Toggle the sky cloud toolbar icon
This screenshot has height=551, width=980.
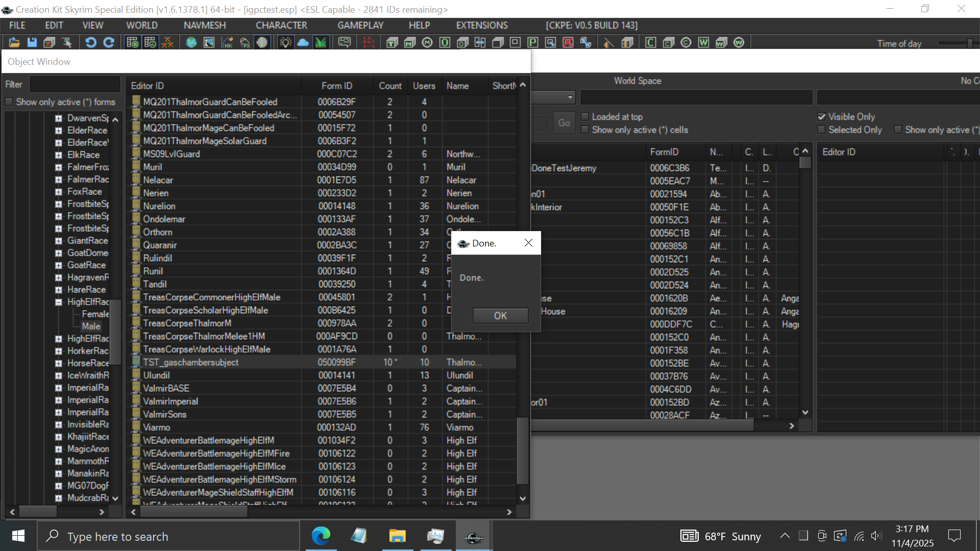[303, 43]
